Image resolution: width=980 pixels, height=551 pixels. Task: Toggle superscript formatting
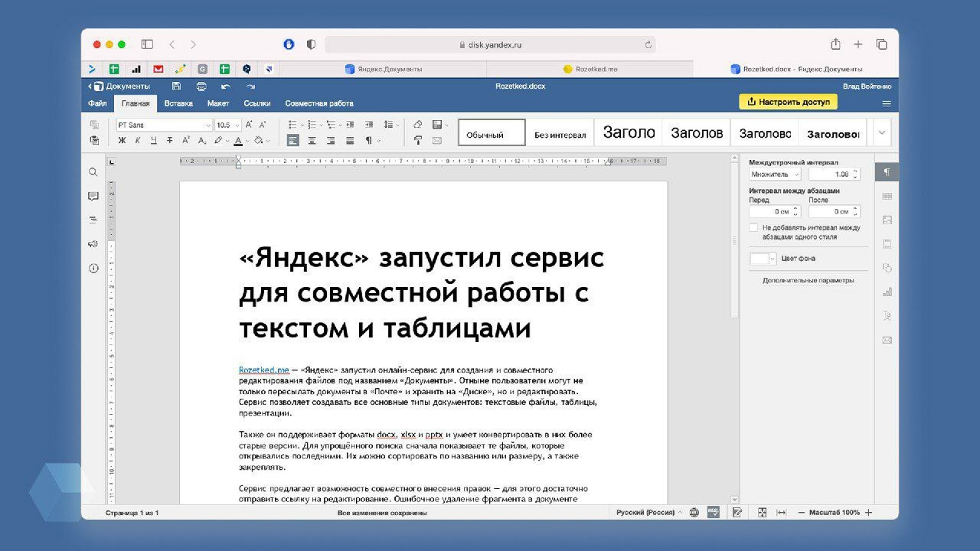pyautogui.click(x=186, y=140)
